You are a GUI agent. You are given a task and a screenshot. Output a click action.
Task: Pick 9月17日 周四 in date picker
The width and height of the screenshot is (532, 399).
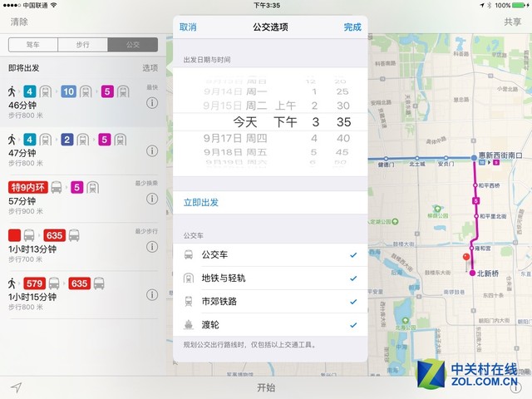point(235,138)
